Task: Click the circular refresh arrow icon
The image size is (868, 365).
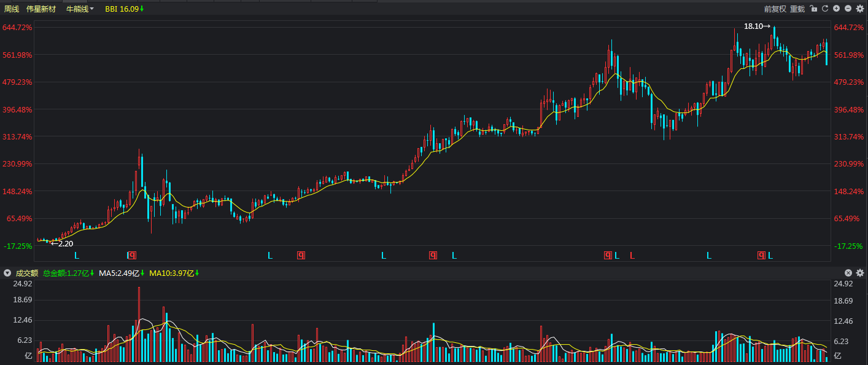Action: [825, 9]
